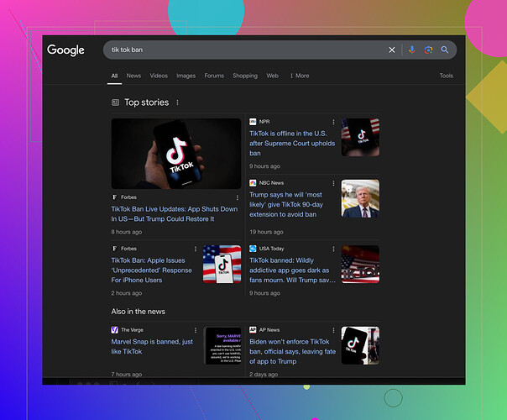This screenshot has width=507, height=420.
Task: Click the magnifying glass search button
Action: pos(445,50)
